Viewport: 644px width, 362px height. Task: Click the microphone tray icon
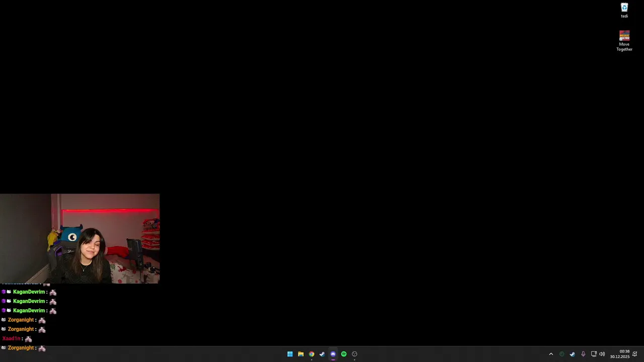click(583, 354)
